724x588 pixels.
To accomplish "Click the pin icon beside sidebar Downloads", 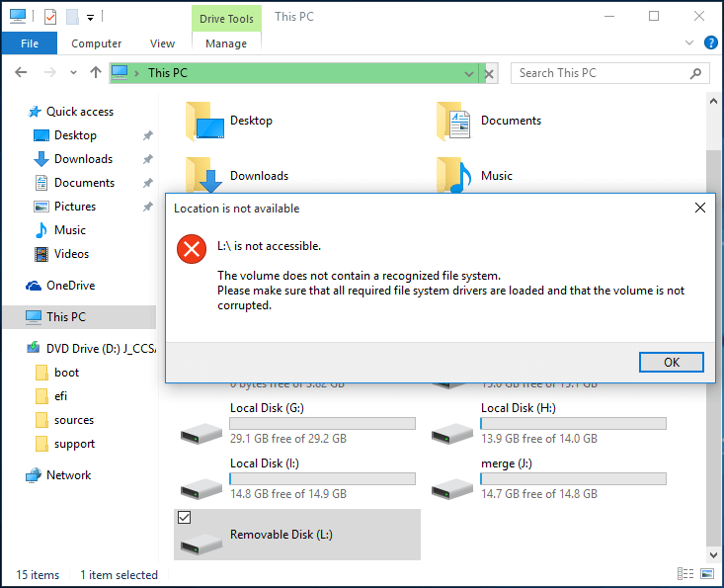I will coord(148,159).
